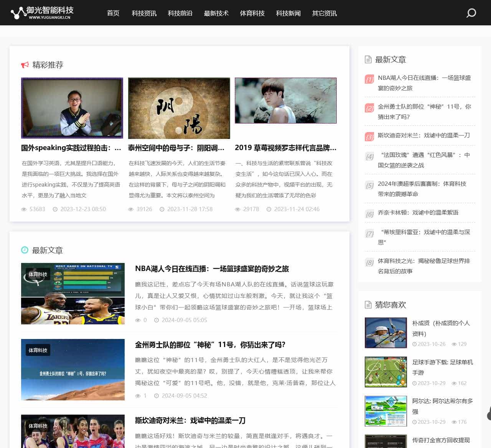Screen dimensions: 491x448
Task: Open recommended post 朴成贤(朴成贤的个人资料)
Action: (x=441, y=328)
